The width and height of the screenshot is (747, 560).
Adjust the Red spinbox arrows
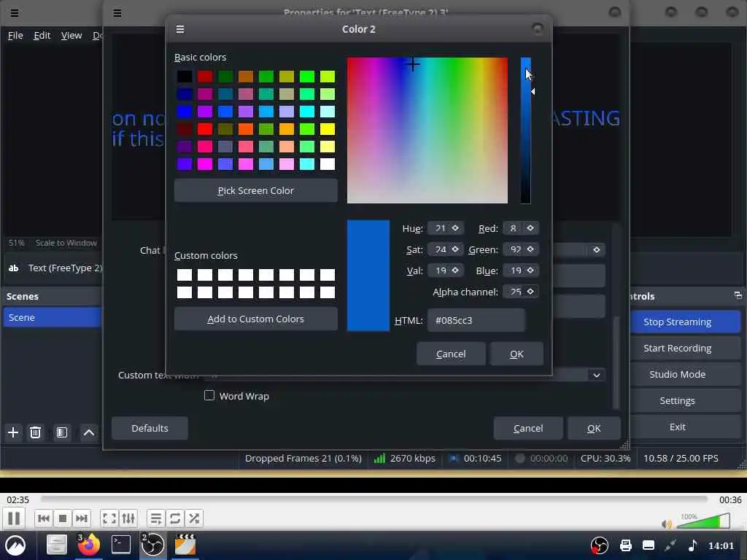(x=530, y=228)
